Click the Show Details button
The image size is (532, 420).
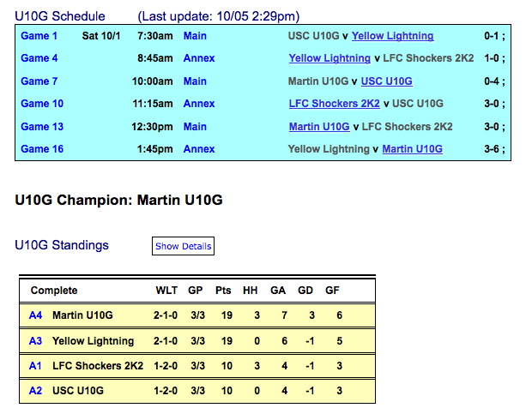[x=184, y=246]
